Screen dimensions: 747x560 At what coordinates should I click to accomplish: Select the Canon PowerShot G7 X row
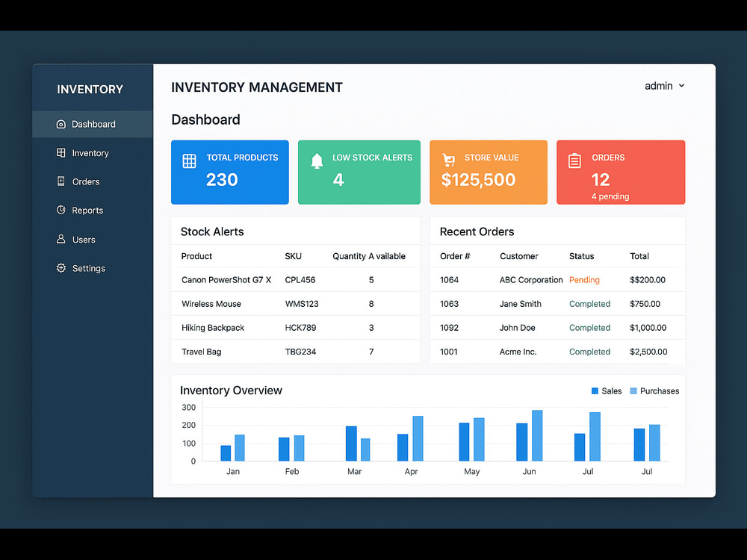tap(295, 279)
